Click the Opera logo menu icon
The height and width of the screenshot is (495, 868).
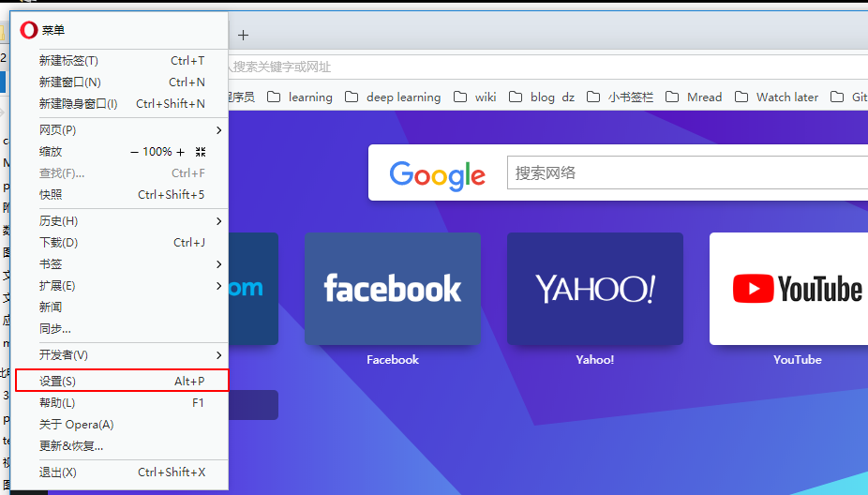pos(29,30)
